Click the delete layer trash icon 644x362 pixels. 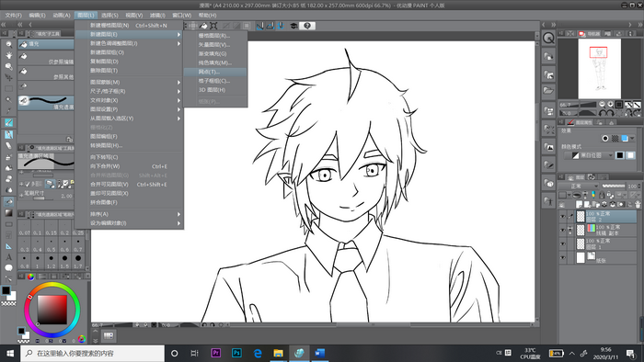[638, 204]
